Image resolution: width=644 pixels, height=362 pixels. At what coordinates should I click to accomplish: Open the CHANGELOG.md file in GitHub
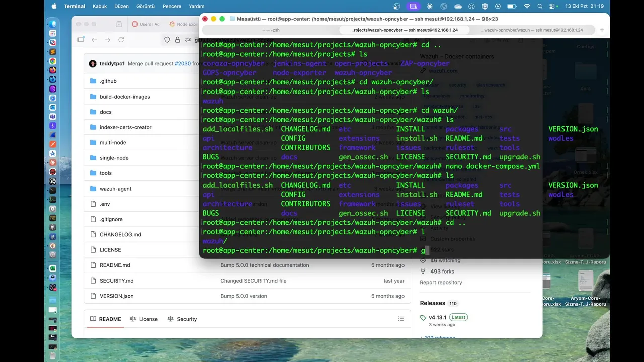pos(120,234)
